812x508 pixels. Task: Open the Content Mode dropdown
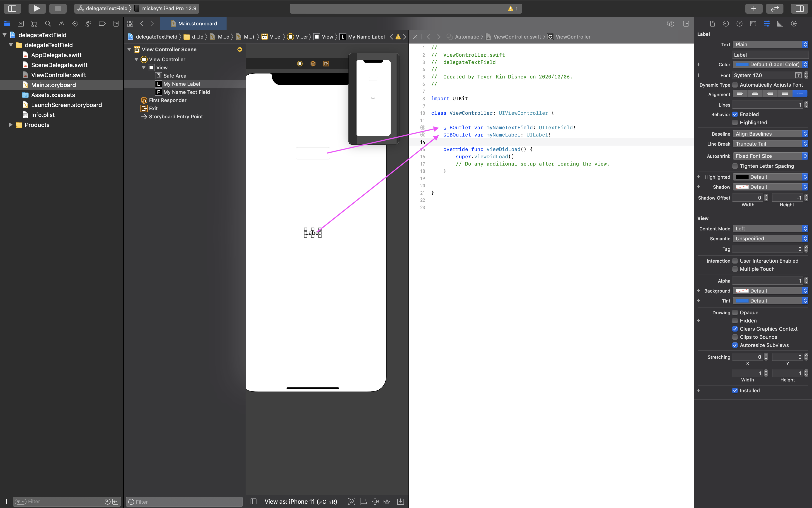point(770,228)
